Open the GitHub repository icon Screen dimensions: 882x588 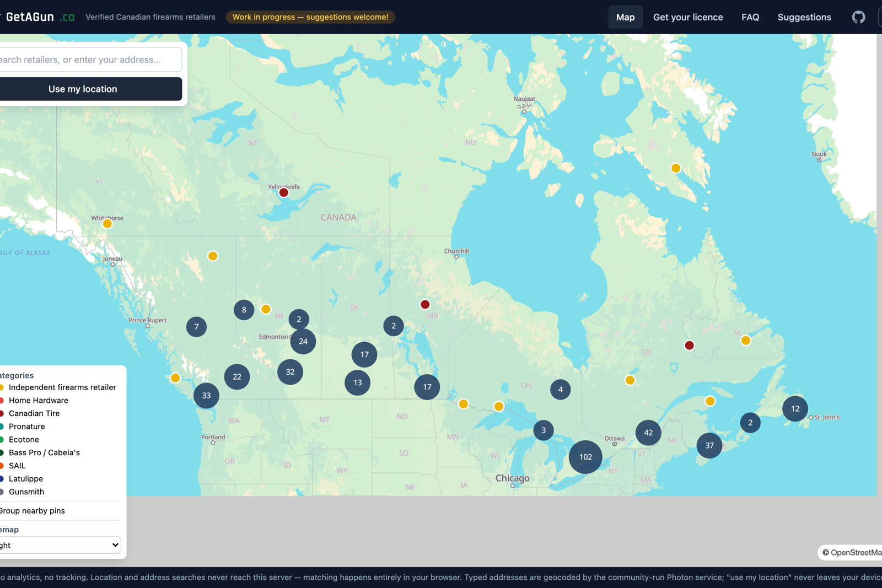click(x=858, y=17)
